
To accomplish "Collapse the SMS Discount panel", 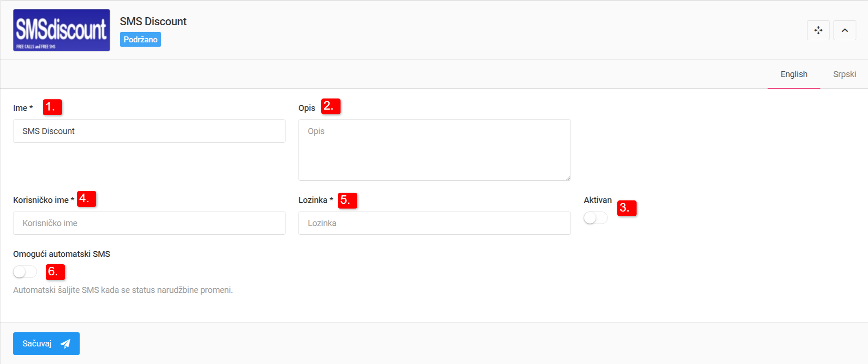I will click(844, 30).
